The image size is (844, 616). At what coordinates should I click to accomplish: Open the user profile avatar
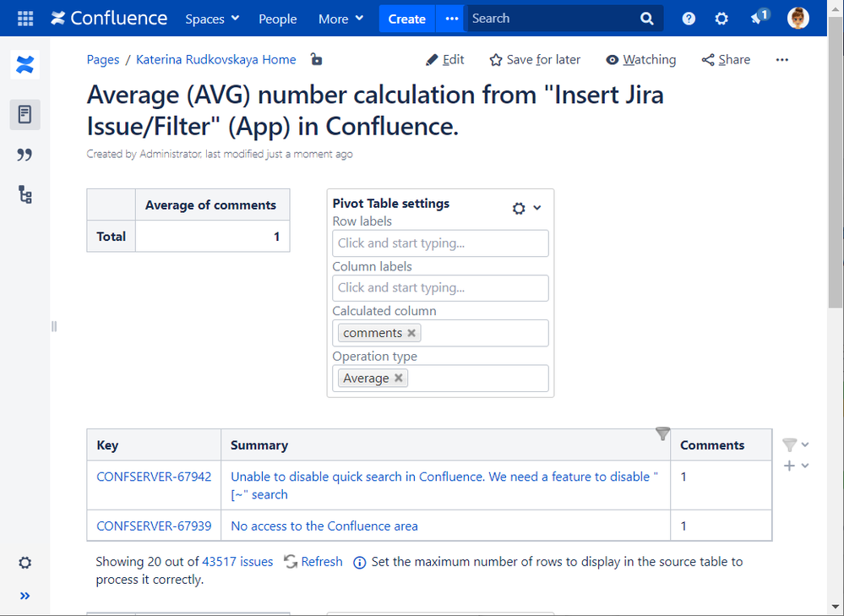pos(798,19)
